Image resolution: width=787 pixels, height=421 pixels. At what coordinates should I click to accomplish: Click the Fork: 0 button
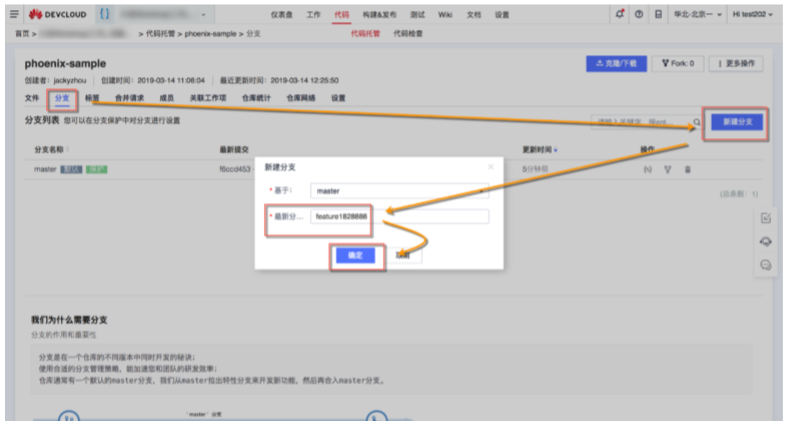pos(678,63)
